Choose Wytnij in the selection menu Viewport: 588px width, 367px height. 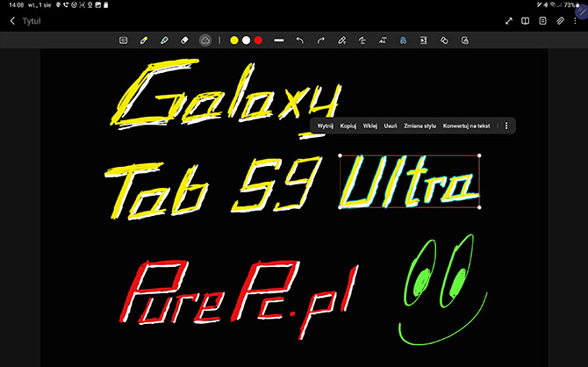[325, 126]
